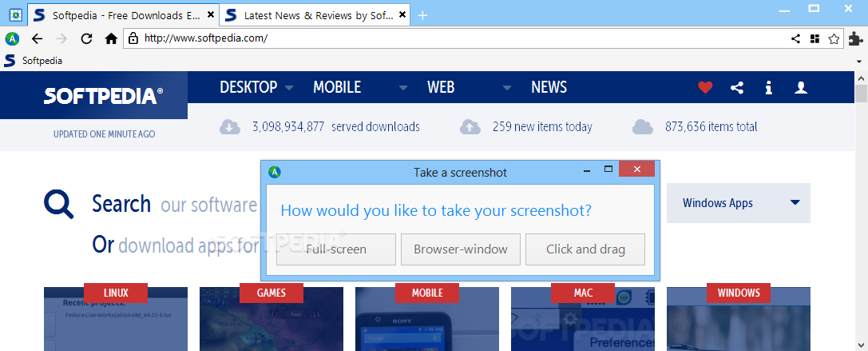Click the forward navigation arrow
Viewport: 868px width, 351px height.
click(61, 38)
